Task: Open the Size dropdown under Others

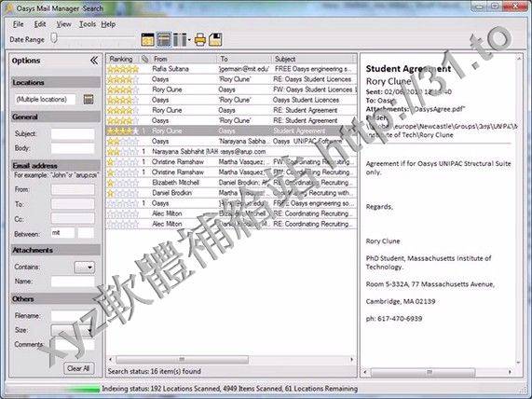Action: [x=72, y=330]
